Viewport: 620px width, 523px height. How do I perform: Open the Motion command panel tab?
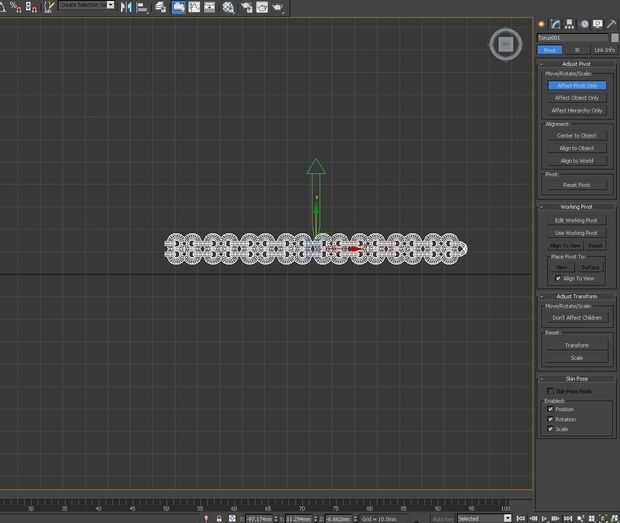click(x=583, y=23)
